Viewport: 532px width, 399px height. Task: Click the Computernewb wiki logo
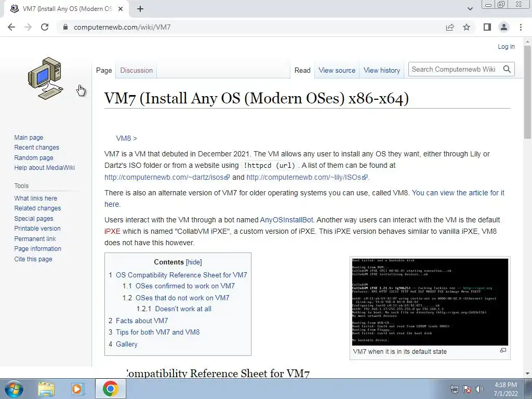click(x=46, y=78)
